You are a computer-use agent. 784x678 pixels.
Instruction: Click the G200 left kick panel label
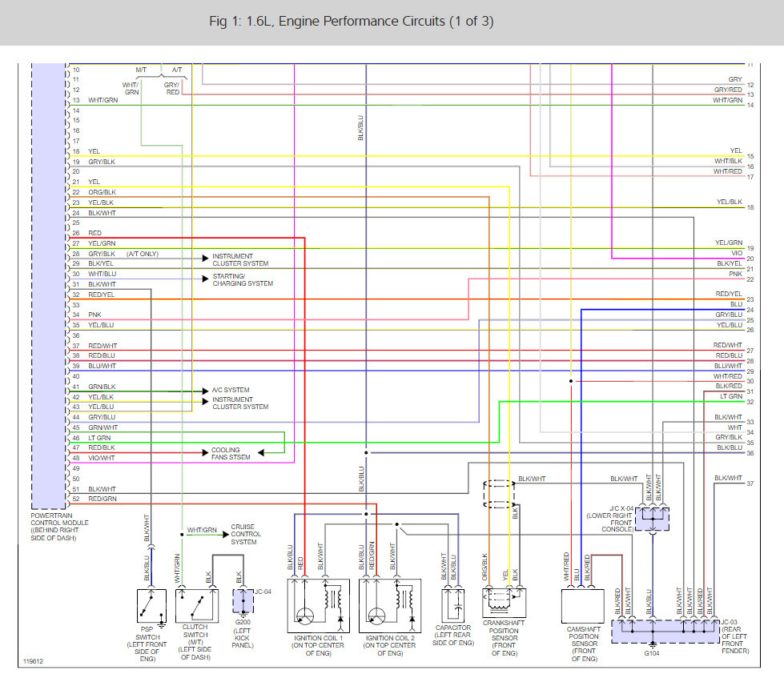[x=243, y=634]
